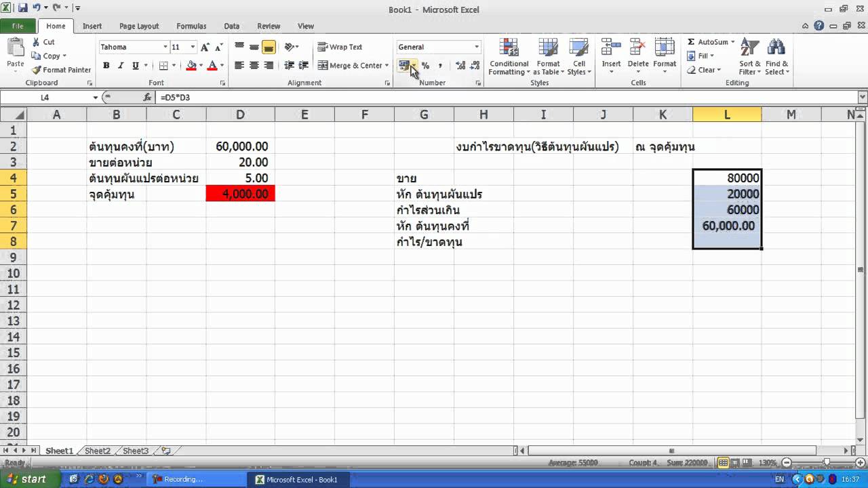This screenshot has height=488, width=868.
Task: Open Fill options
Action: tap(701, 56)
